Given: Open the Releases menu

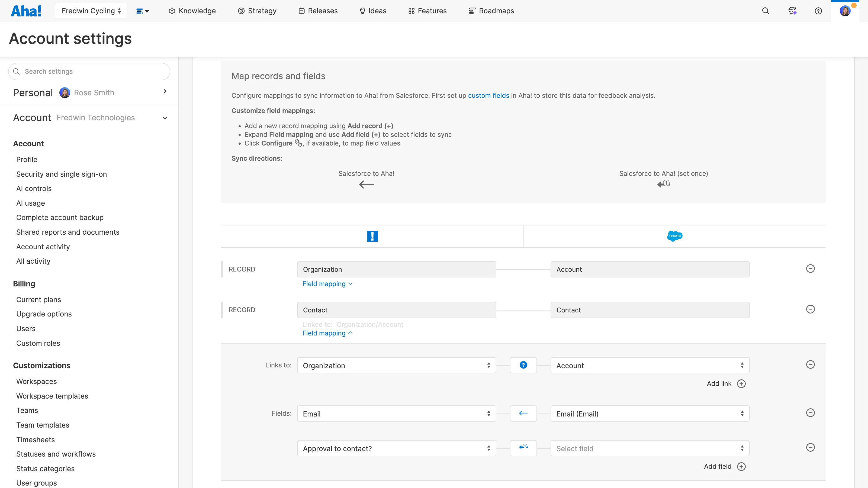Looking at the screenshot, I should 318,11.
